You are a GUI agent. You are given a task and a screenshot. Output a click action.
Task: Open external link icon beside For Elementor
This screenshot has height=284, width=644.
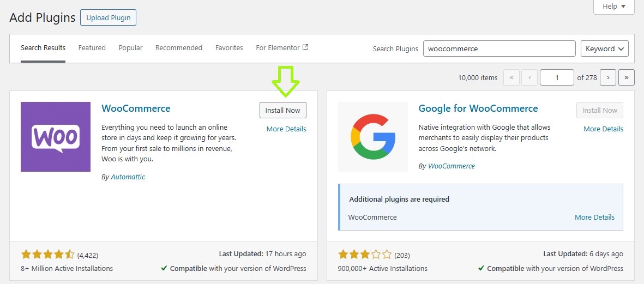coord(305,47)
